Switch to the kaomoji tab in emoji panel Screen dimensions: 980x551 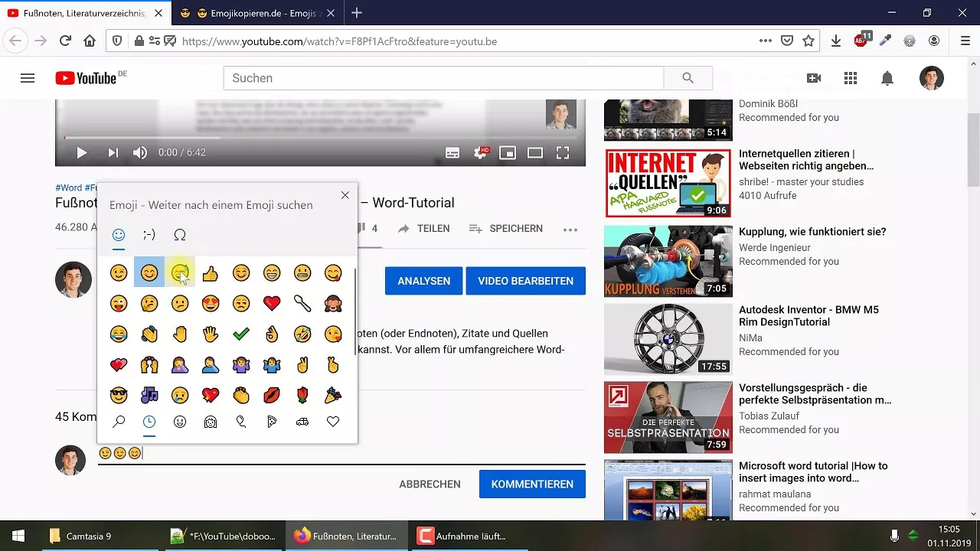click(x=149, y=236)
